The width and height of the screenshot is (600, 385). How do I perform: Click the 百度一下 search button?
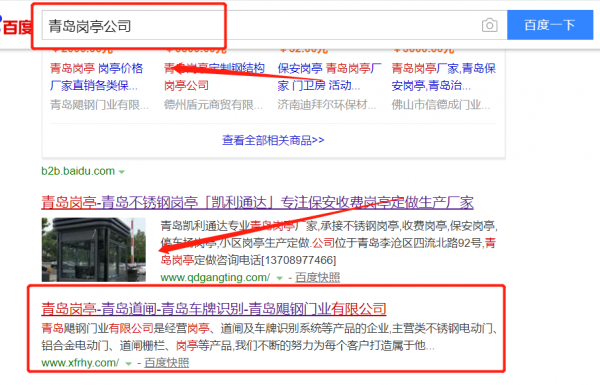click(550, 25)
